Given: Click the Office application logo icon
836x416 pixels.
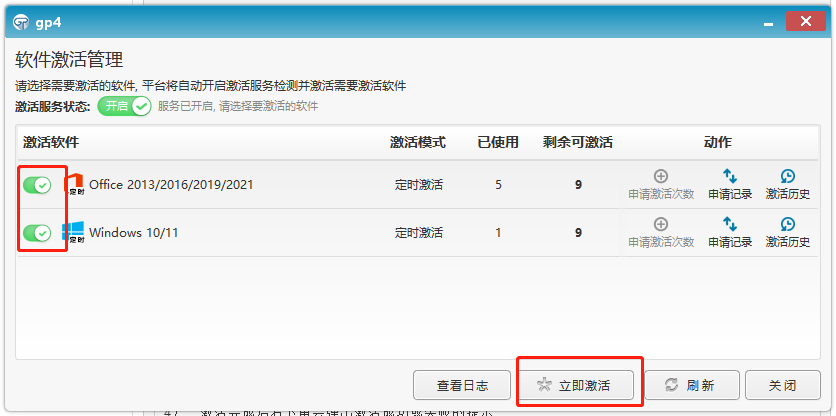Looking at the screenshot, I should 74,185.
